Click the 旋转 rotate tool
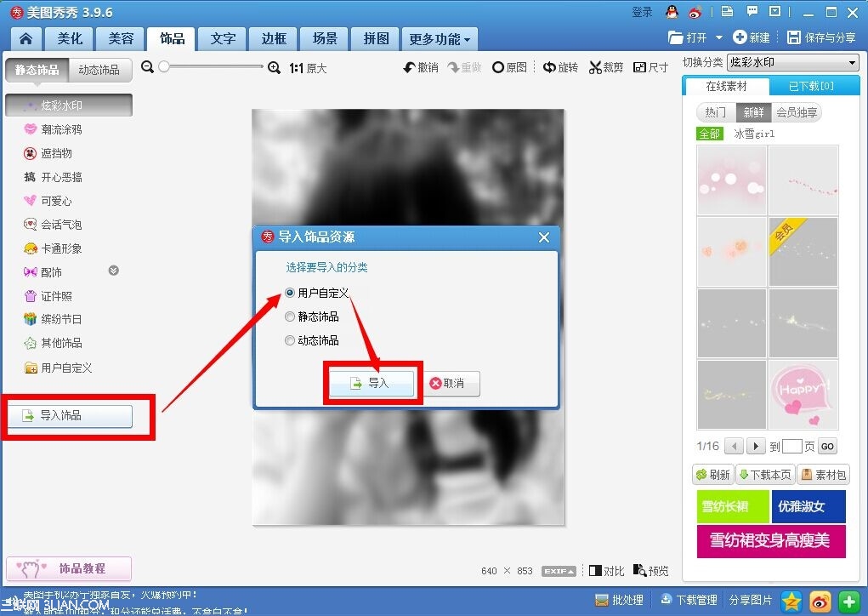The width and height of the screenshot is (868, 616). tap(560, 67)
